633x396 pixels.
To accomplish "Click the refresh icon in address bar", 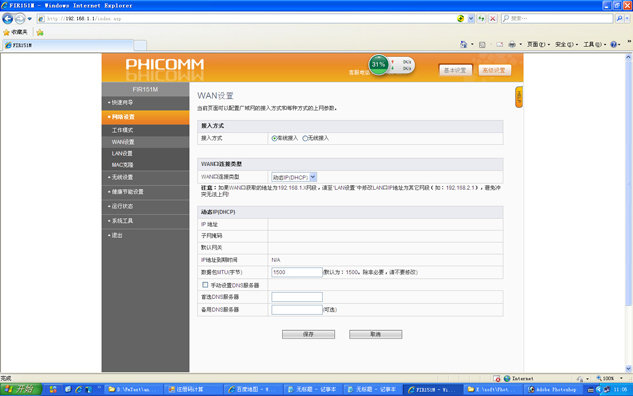I will 481,19.
